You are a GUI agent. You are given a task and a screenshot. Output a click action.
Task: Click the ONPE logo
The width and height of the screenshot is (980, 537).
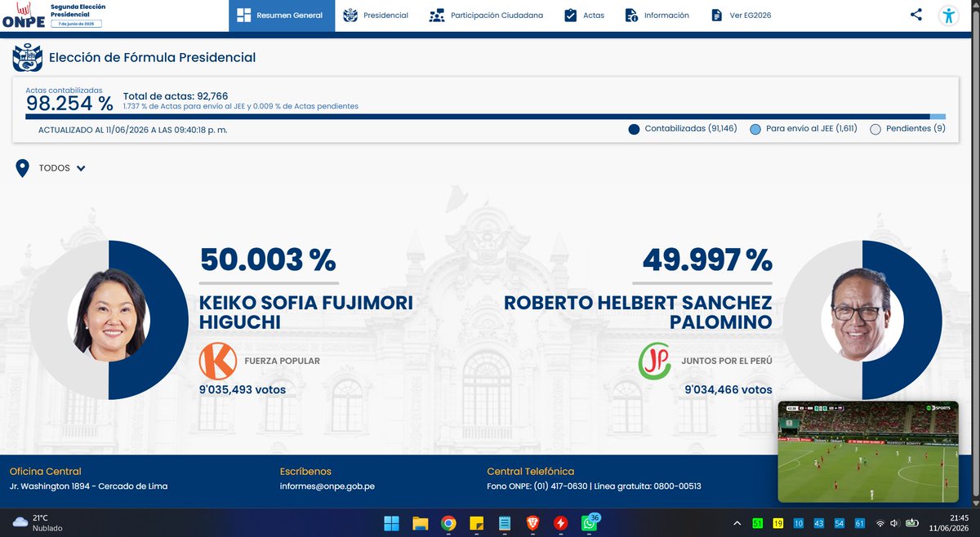pos(23,16)
